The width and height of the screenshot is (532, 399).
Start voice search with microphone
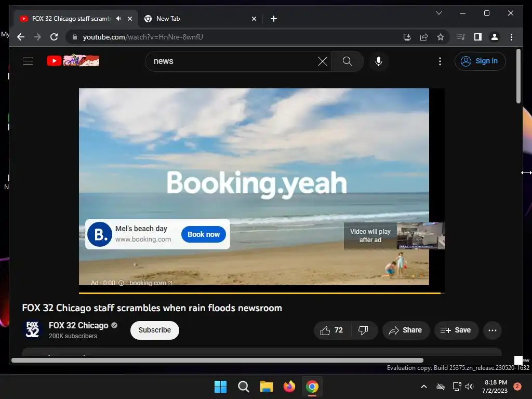pyautogui.click(x=379, y=61)
